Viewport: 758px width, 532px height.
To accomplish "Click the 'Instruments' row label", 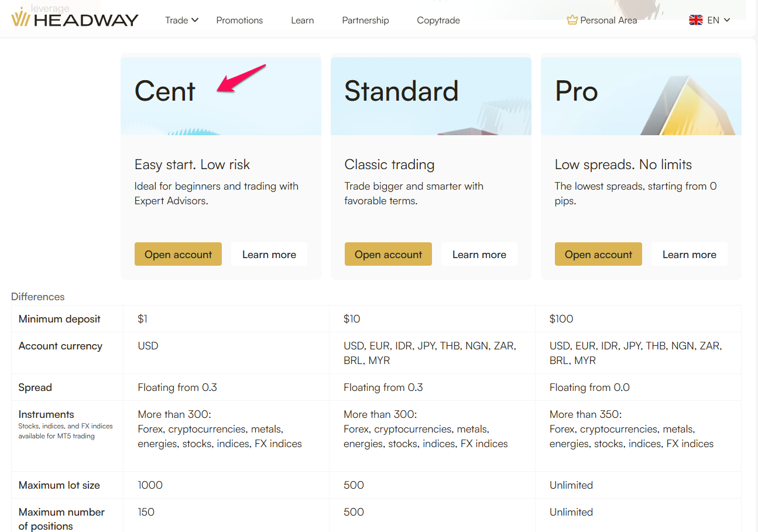I will [46, 414].
